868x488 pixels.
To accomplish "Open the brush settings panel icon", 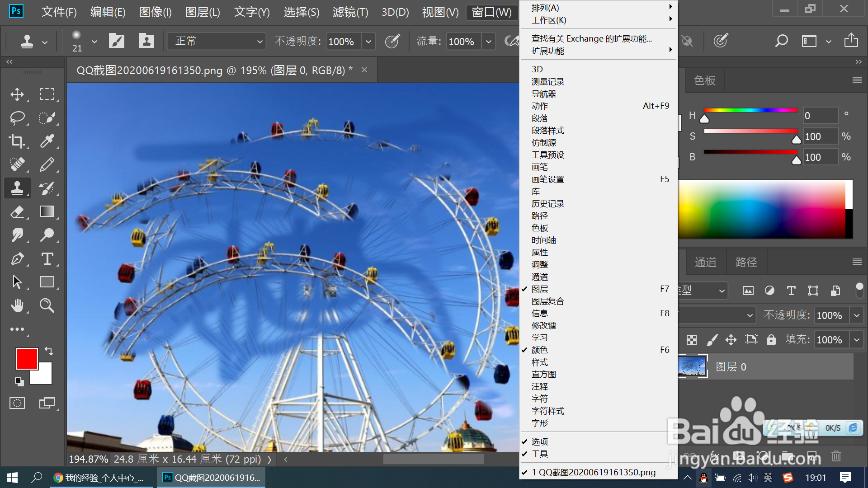I will point(117,41).
